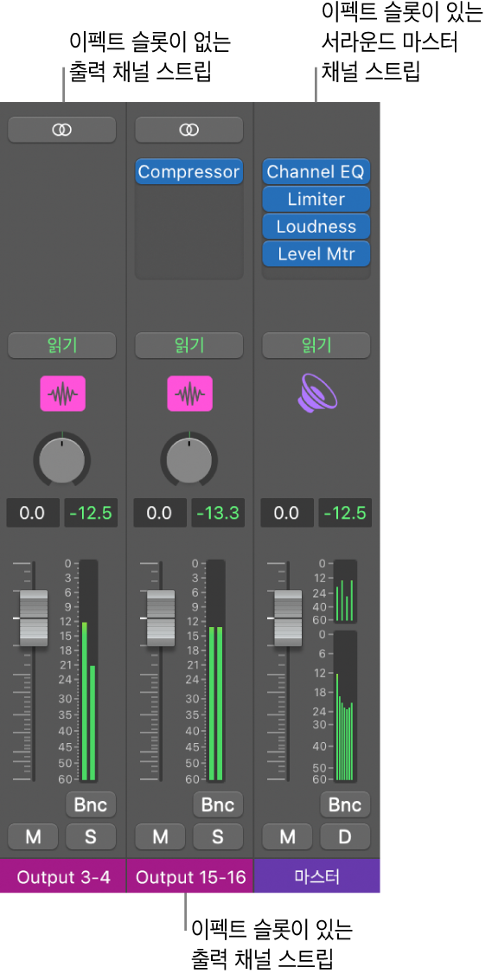
Task: Select the Channel EQ plug-in slot
Action: point(316,172)
